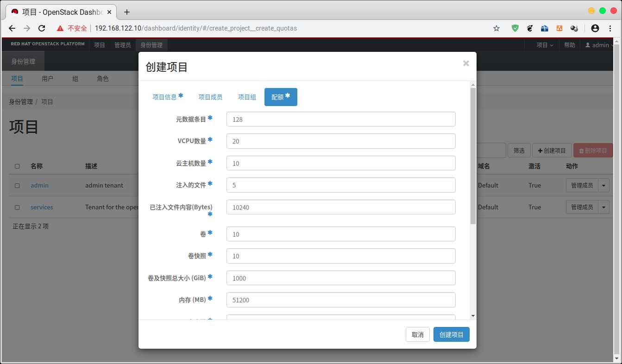The image size is (622, 364).
Task: Open the 项目 dropdown in top-right header
Action: click(545, 45)
